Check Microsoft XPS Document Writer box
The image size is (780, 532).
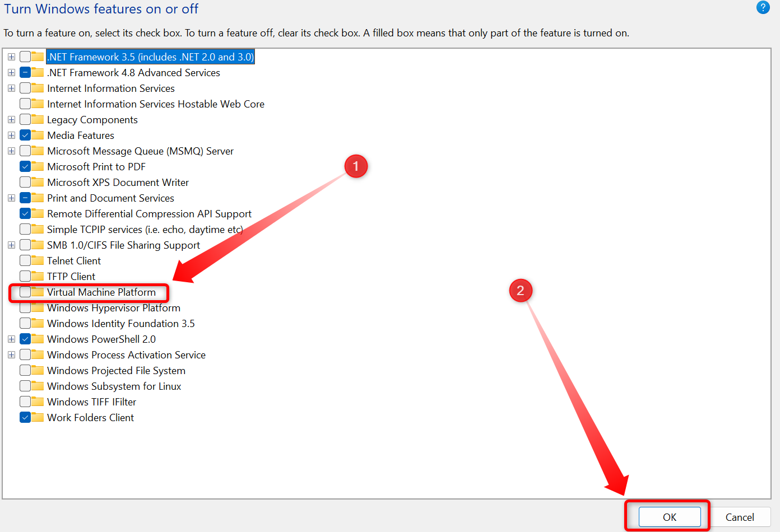pyautogui.click(x=25, y=182)
